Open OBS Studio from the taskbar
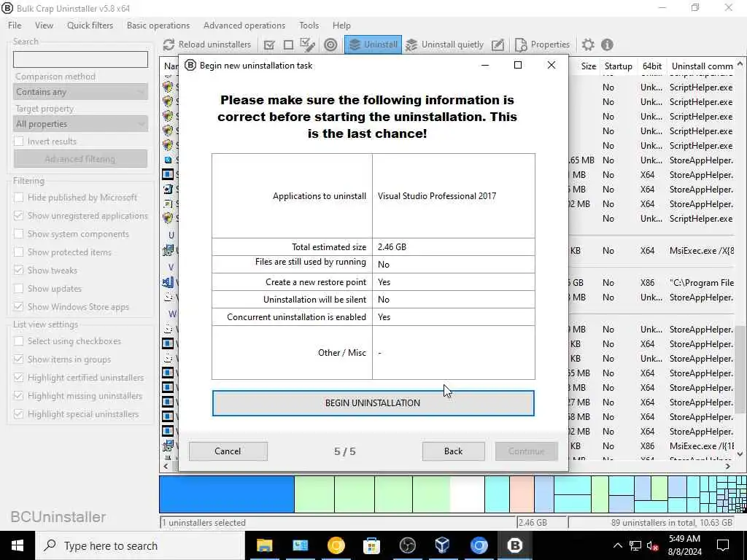The height and width of the screenshot is (560, 747). 407,545
